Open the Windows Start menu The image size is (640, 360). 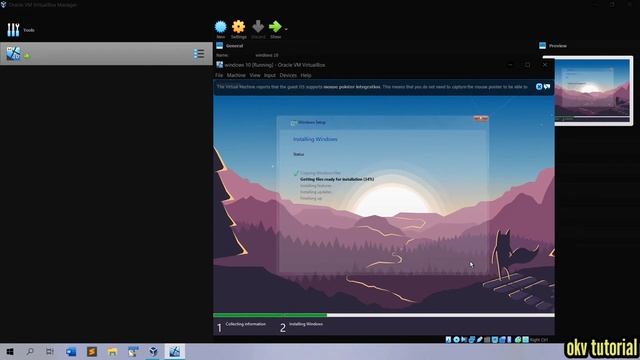[x=10, y=351]
